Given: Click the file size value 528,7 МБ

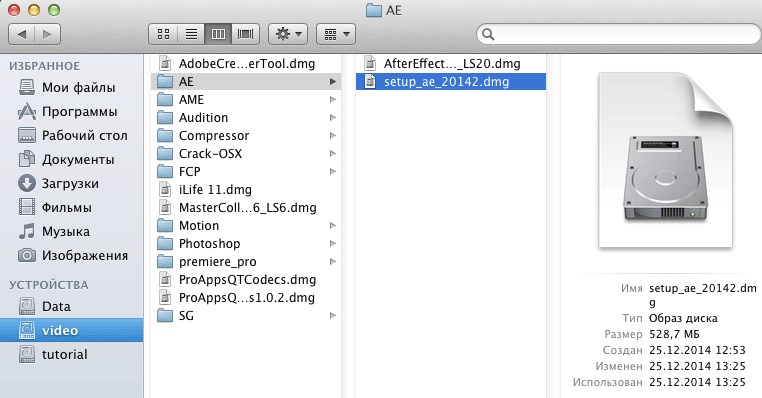Looking at the screenshot, I should click(x=674, y=334).
